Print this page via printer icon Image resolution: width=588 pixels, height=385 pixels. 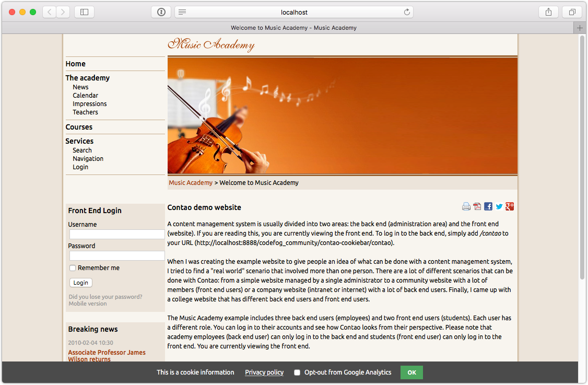pyautogui.click(x=466, y=206)
